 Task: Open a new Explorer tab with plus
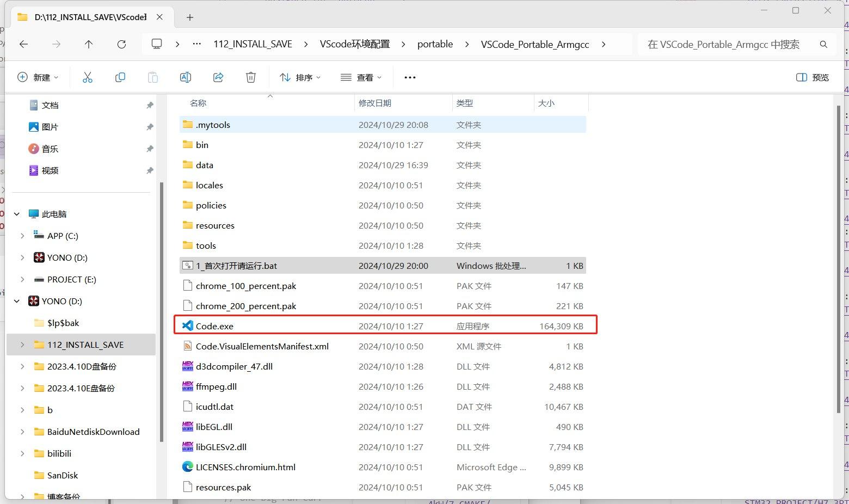(x=190, y=17)
